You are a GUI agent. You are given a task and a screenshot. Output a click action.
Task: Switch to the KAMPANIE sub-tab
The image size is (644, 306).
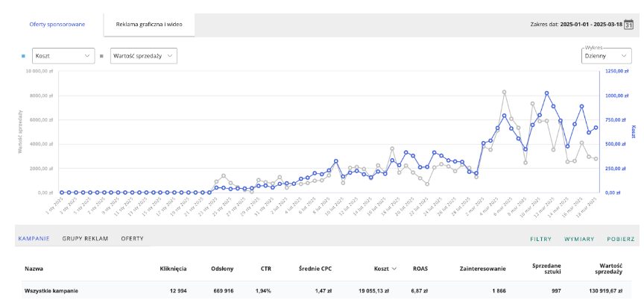(34, 239)
